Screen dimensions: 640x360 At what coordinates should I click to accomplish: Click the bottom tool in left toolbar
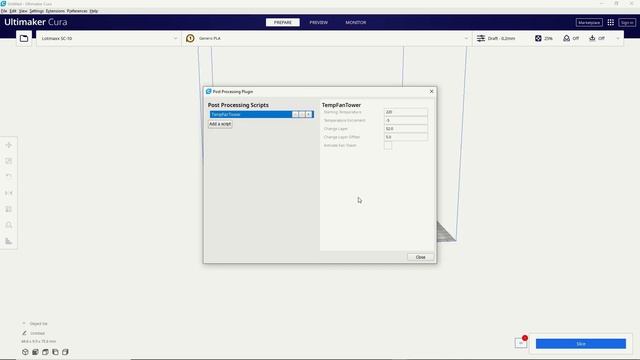[x=9, y=241]
